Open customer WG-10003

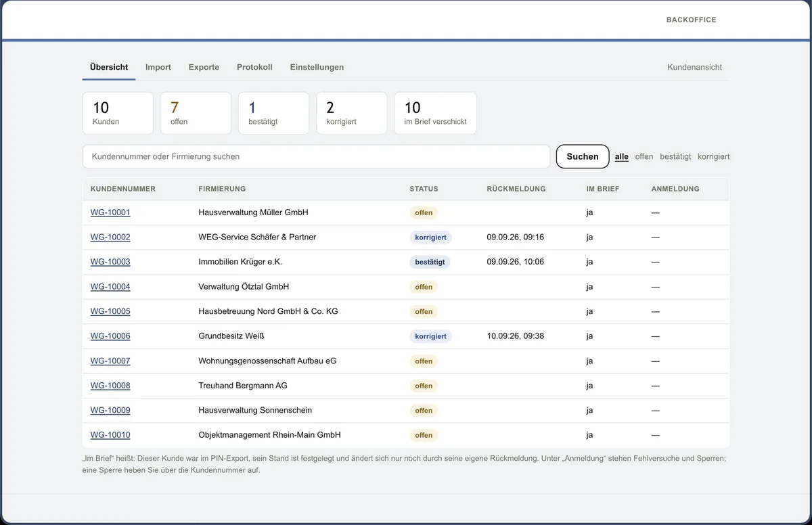tap(110, 262)
